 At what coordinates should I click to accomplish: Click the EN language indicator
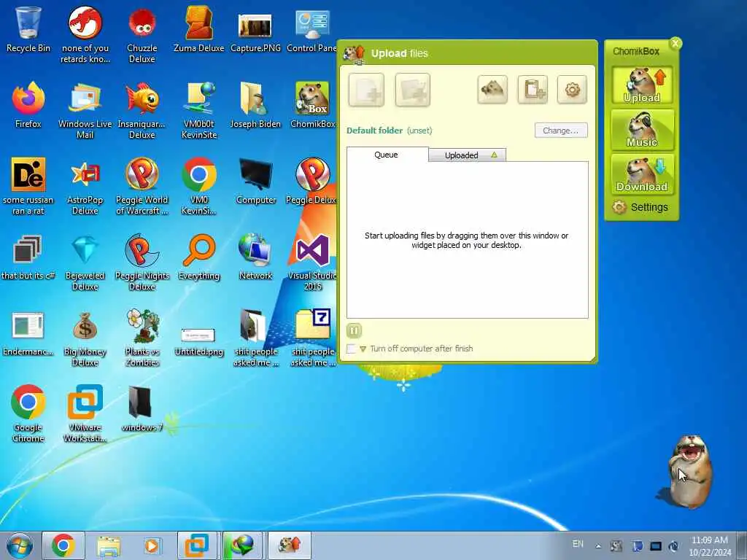point(578,544)
